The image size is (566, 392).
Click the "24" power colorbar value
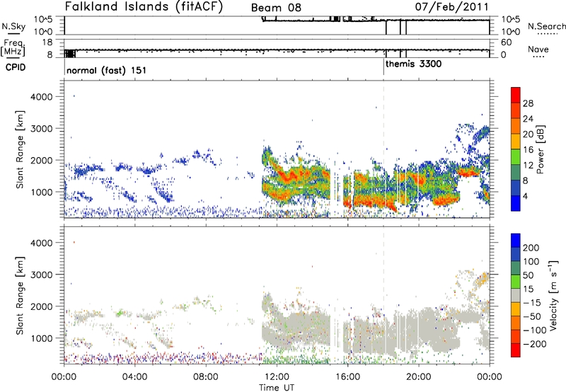point(528,119)
